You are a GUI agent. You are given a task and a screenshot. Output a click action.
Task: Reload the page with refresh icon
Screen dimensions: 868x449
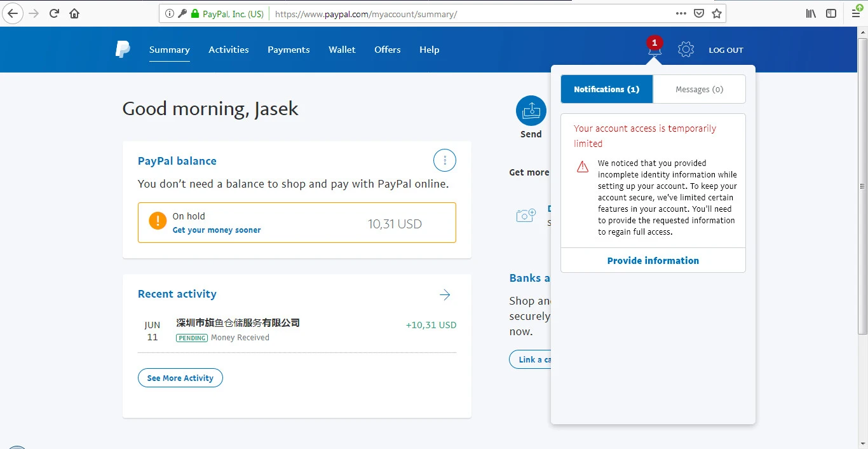pos(54,13)
